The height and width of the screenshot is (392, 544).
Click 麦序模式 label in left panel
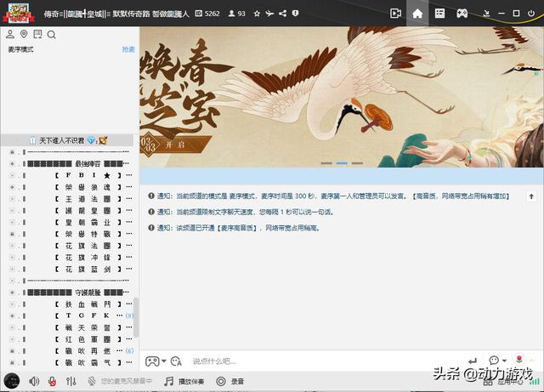click(x=20, y=49)
